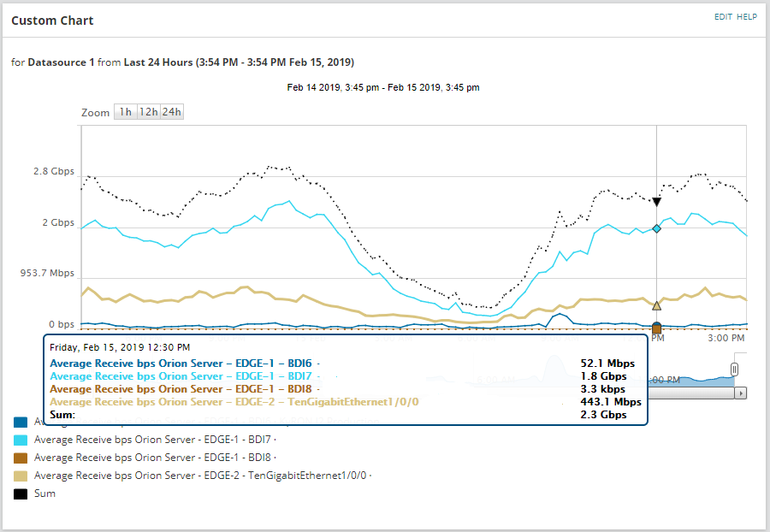Click the Datasource 1 Last 24 Hours heading
Viewport: 770px width, 532px height.
tap(182, 62)
